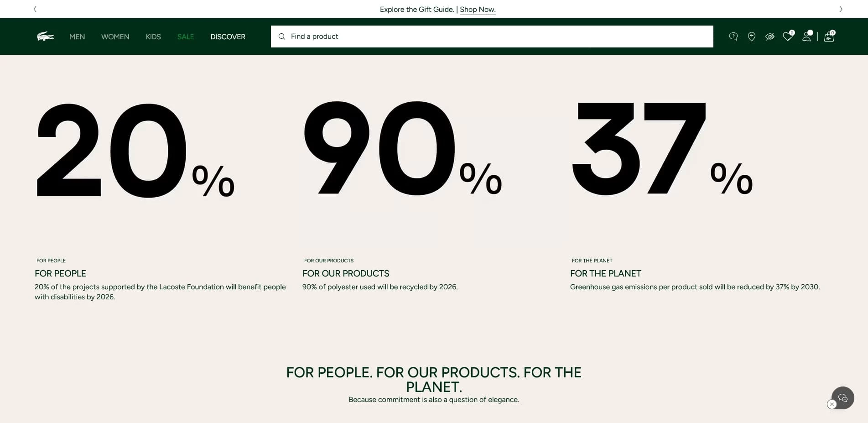
Task: Click the Lacoste crocodile logo
Action: coord(46,37)
